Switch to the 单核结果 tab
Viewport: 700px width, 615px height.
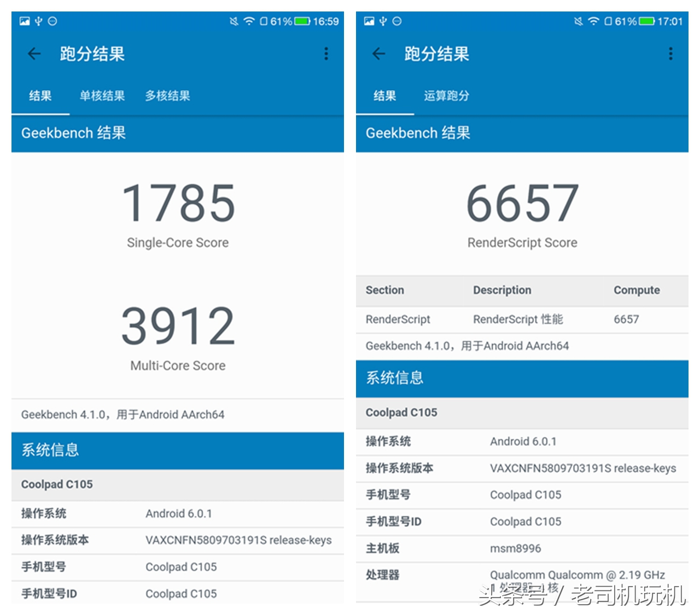point(101,96)
